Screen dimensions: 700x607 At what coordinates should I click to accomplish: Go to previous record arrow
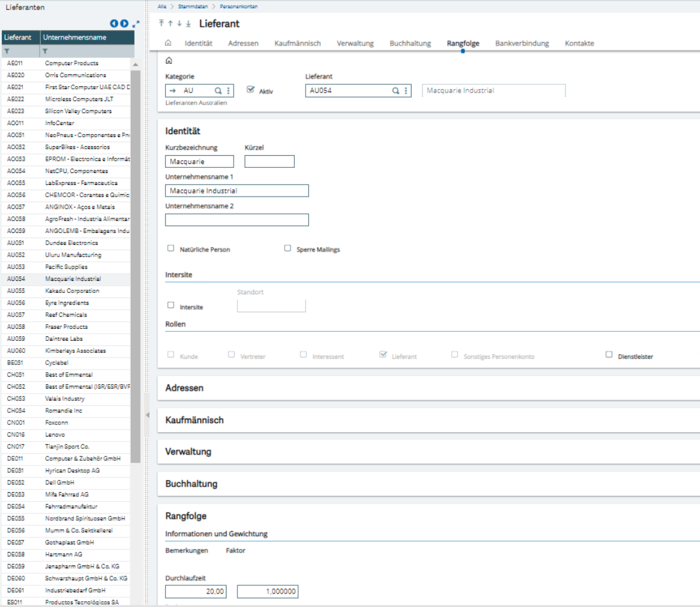[170, 23]
